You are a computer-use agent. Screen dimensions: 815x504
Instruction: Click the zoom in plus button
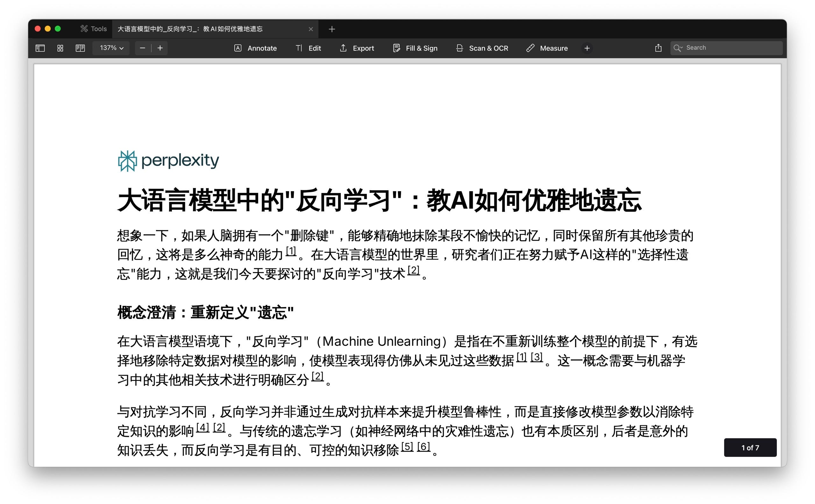[160, 48]
